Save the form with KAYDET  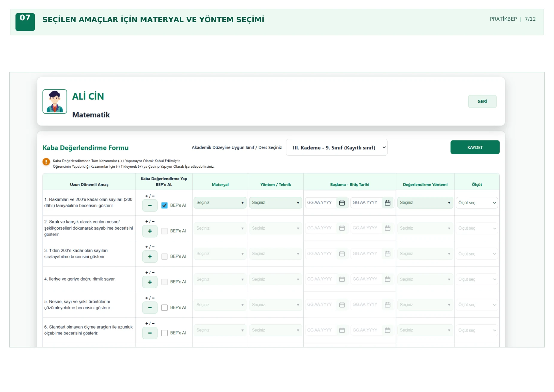[x=475, y=147]
